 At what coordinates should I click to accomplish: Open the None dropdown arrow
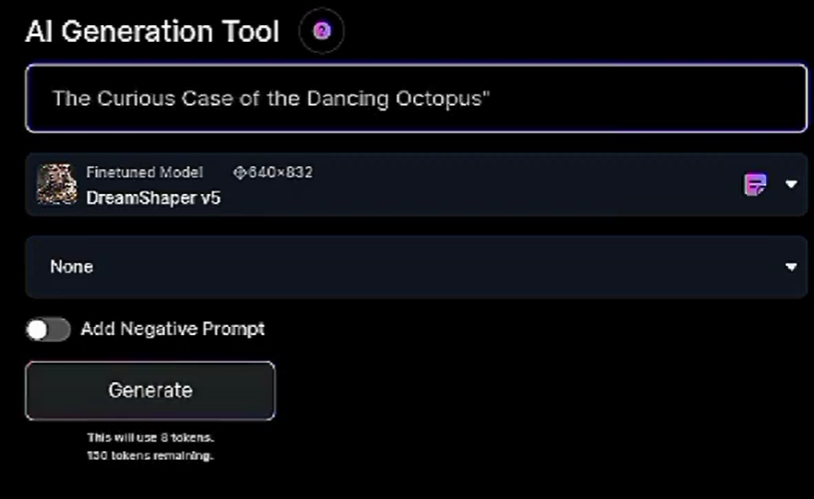(791, 267)
